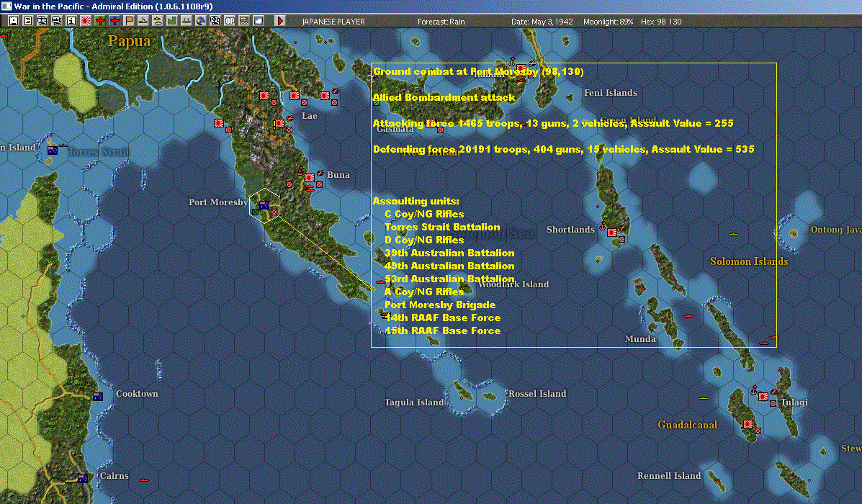Click the red end turn arrow
The image size is (862, 504).
tap(280, 21)
